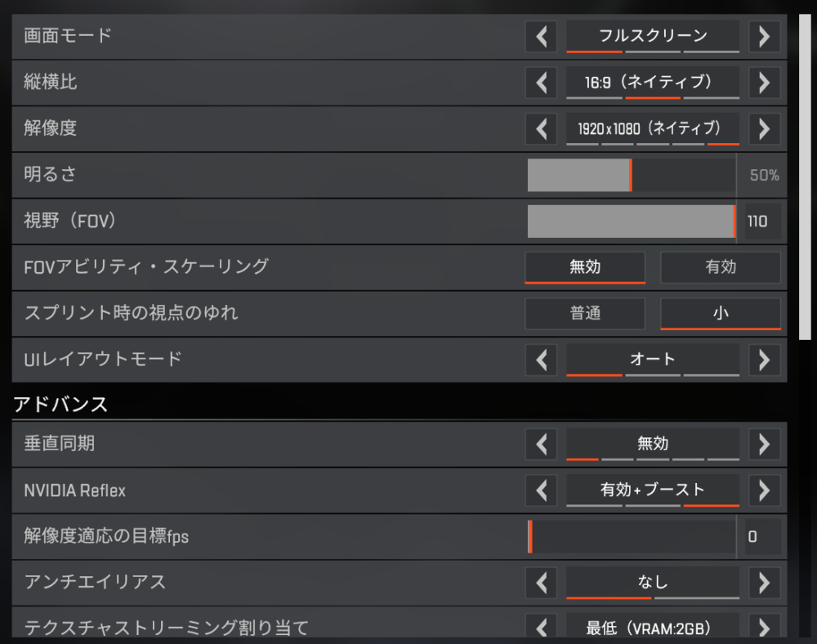The image size is (817, 644).
Task: Click the left arrow for 解像度
Action: tap(541, 128)
